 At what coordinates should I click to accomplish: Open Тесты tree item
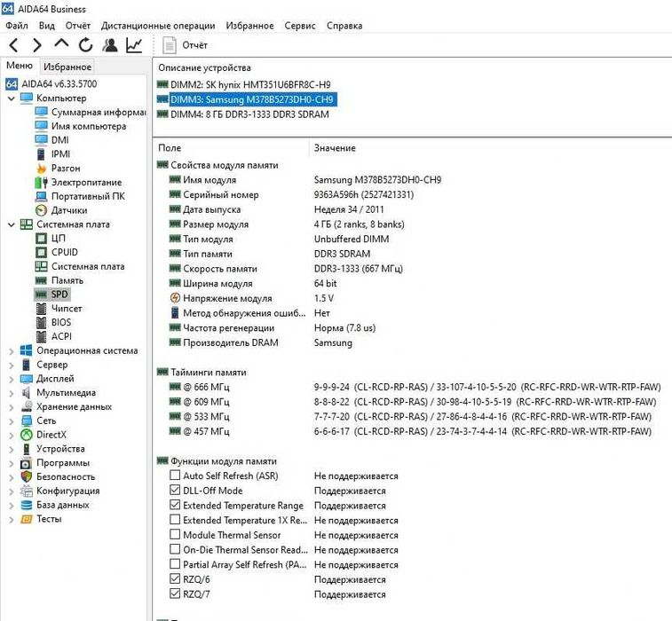[x=49, y=519]
